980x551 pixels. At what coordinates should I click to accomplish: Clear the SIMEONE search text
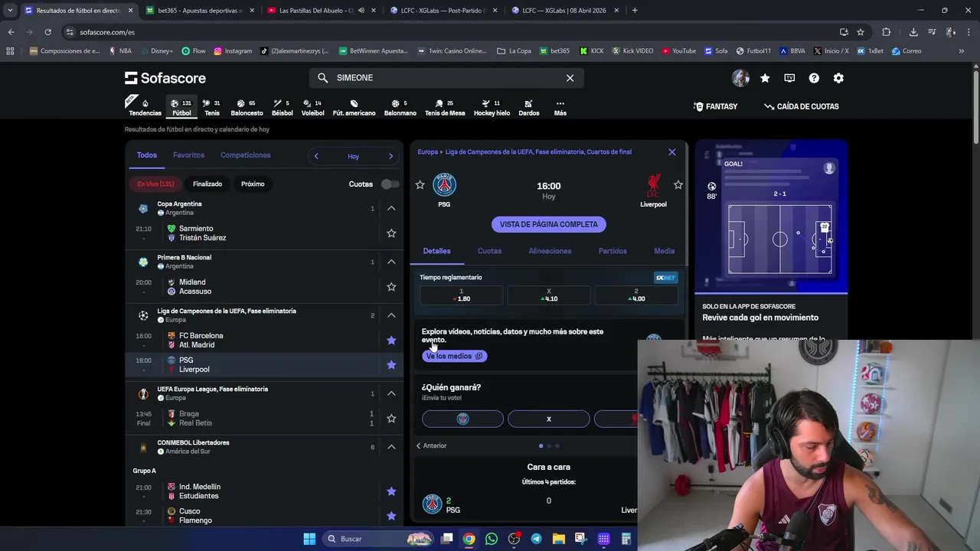(570, 78)
